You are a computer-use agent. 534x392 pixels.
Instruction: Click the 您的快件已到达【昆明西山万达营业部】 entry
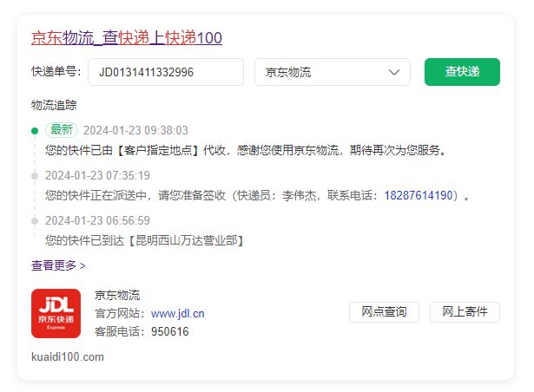click(144, 240)
